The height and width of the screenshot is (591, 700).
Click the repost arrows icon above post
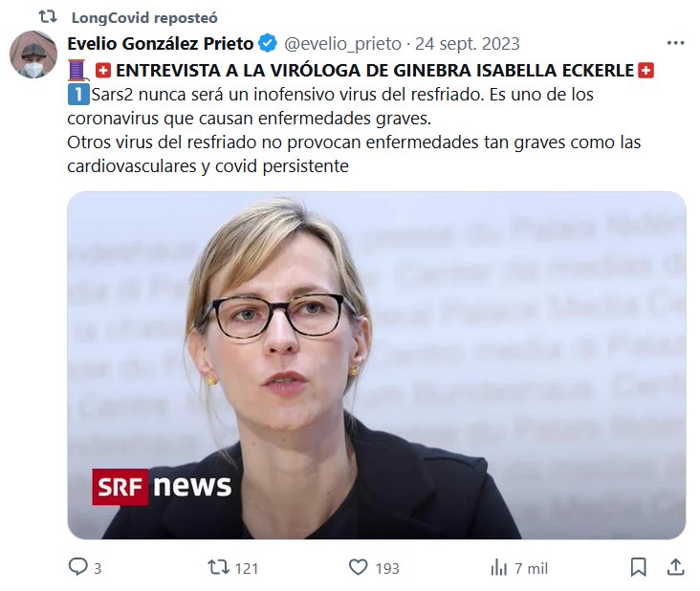(x=48, y=17)
